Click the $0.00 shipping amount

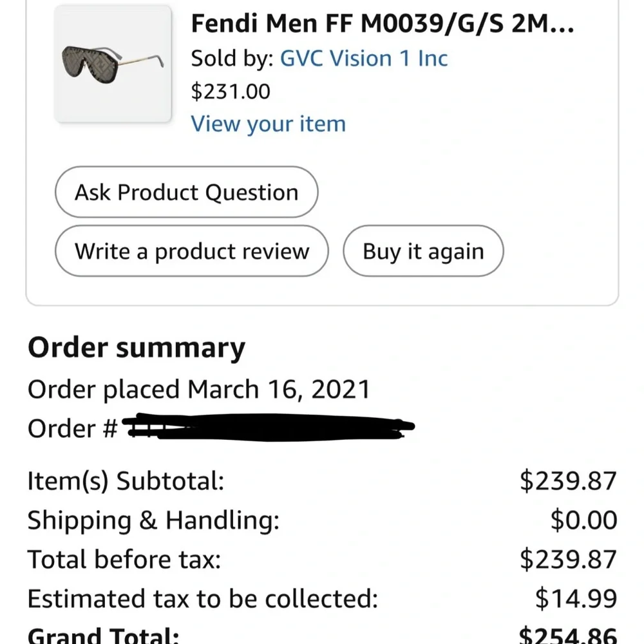click(x=582, y=520)
